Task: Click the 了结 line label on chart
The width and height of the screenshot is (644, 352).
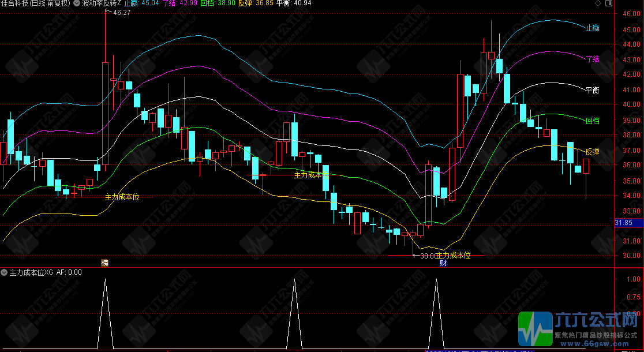Action: 592,59
